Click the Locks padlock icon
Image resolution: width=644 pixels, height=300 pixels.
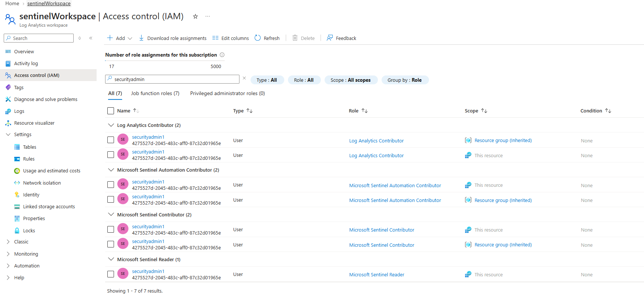pos(17,230)
